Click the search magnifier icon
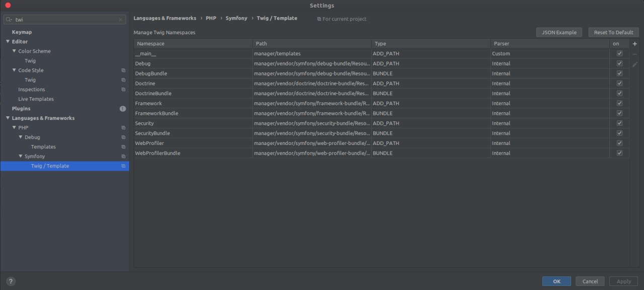The image size is (644, 290). pyautogui.click(x=9, y=20)
